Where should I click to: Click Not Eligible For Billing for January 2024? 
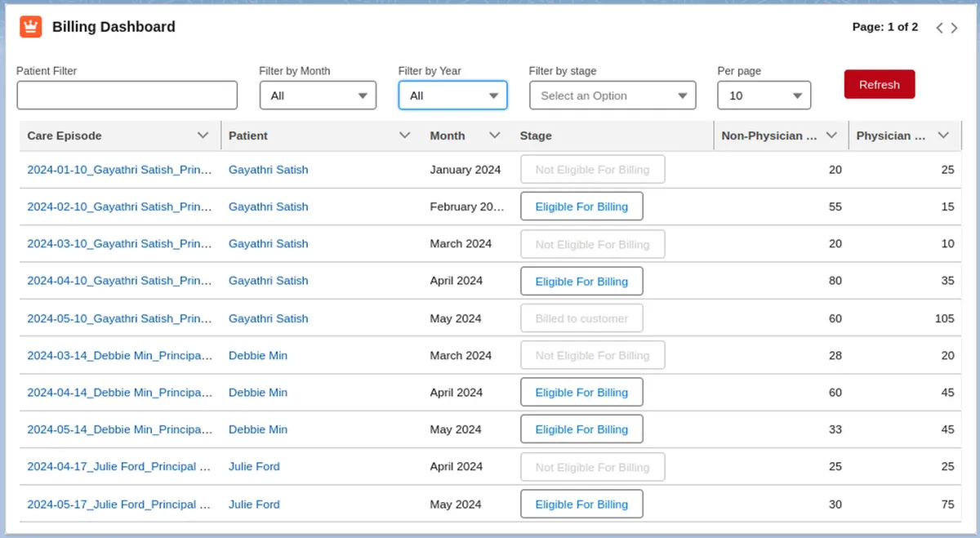coord(593,170)
